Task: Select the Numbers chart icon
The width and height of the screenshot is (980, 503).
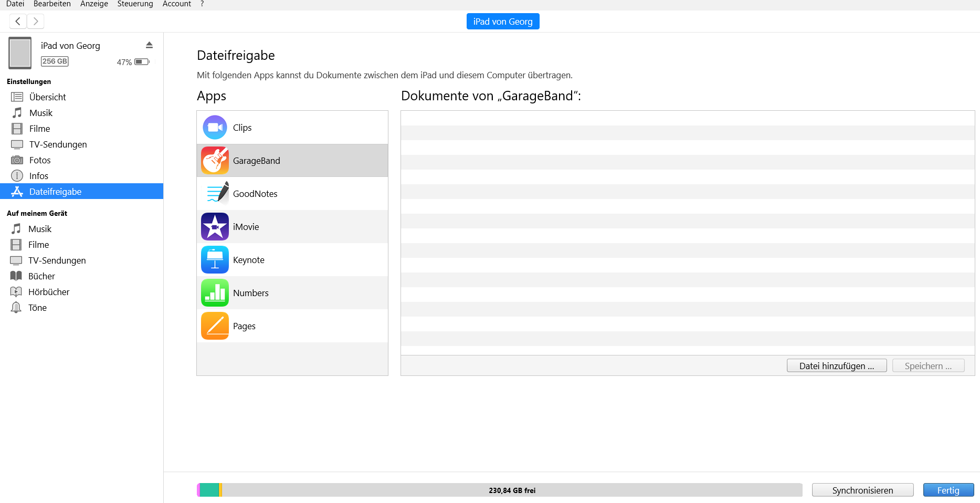Action: (x=215, y=293)
